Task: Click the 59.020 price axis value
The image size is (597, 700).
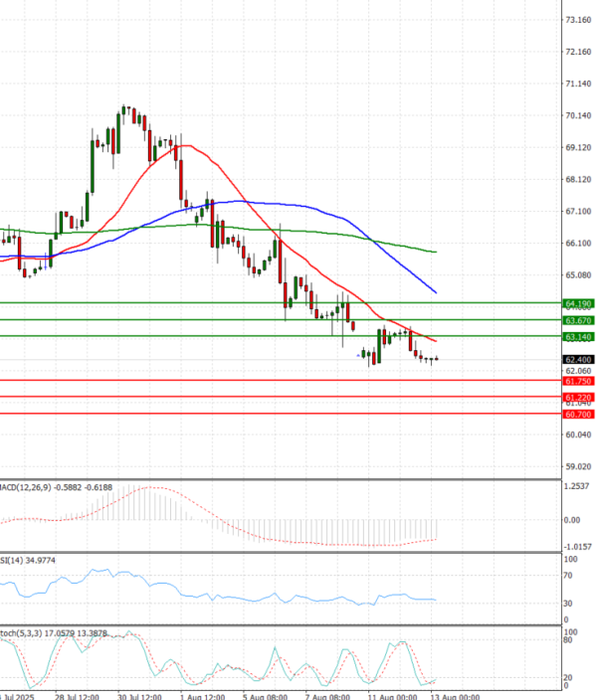Action: coord(578,466)
